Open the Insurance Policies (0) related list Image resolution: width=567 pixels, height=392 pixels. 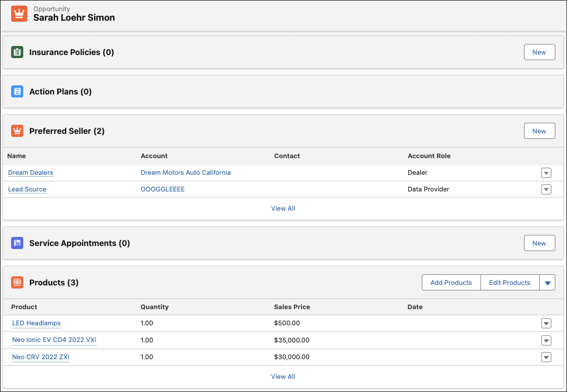tap(72, 52)
